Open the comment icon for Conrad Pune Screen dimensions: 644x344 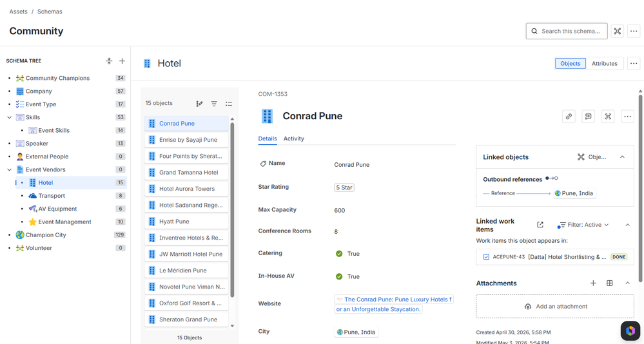coord(588,117)
